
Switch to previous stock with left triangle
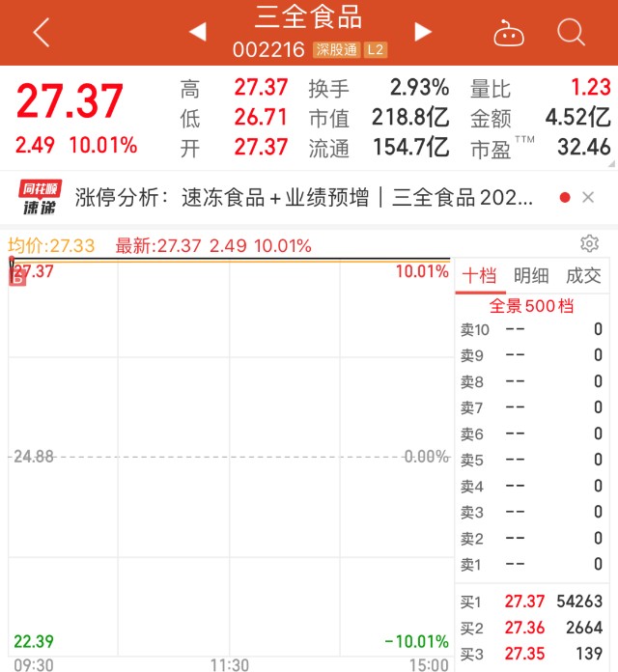pos(198,32)
